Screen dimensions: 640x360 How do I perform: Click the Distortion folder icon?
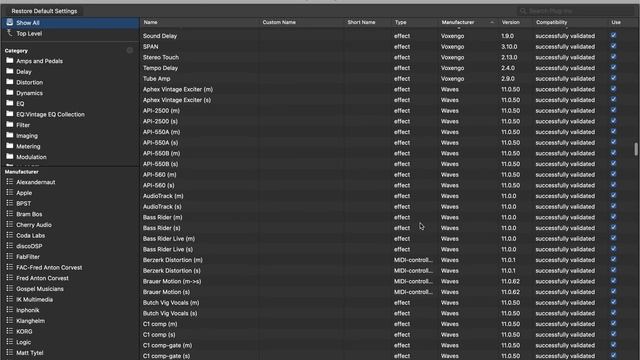click(x=10, y=82)
